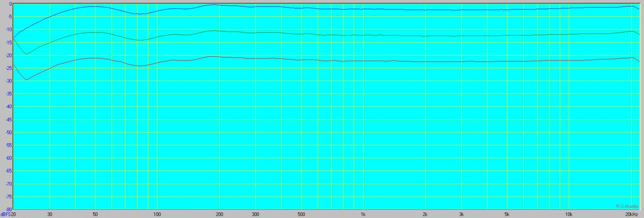
Task: Click the -15 dB axis label
Action: coord(8,42)
